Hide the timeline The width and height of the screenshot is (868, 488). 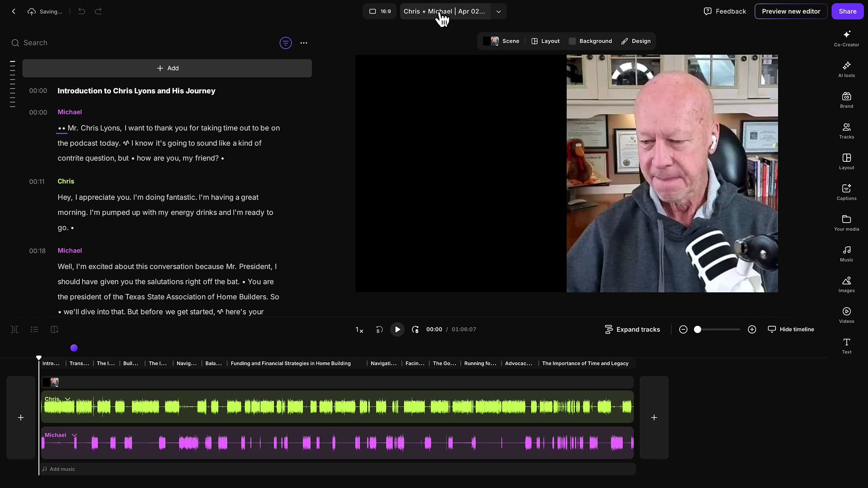click(x=791, y=329)
